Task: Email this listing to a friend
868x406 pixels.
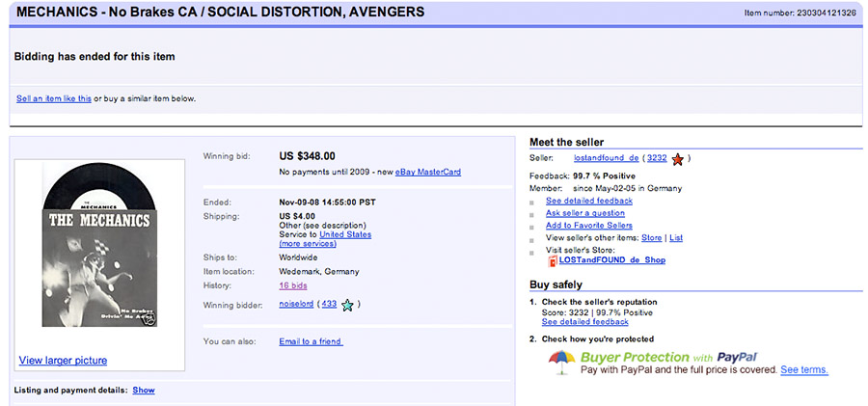Action: coord(311,341)
